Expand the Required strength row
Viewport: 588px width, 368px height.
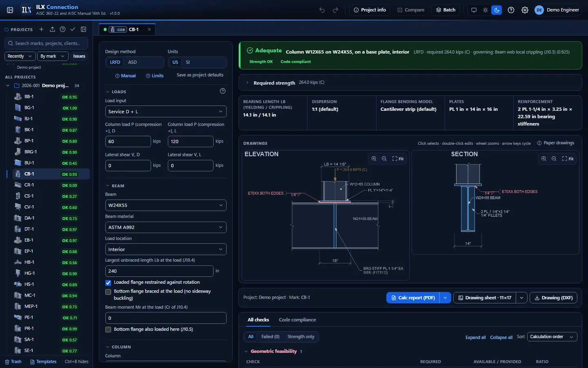coord(410,83)
